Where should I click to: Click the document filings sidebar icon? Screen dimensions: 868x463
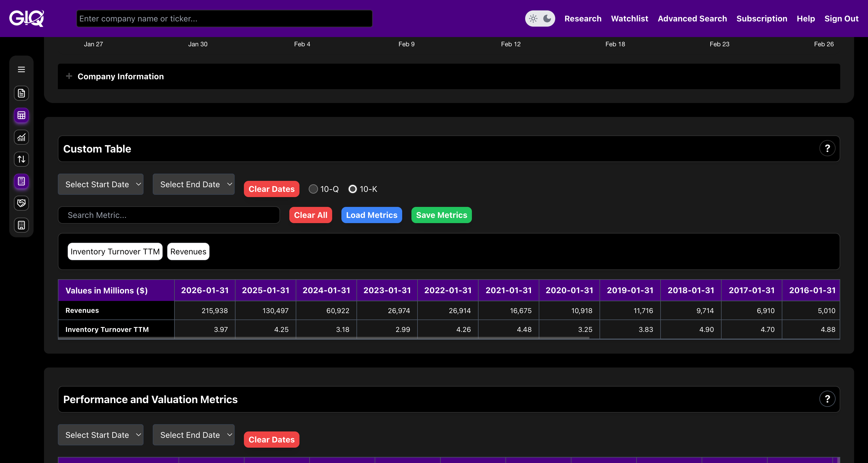click(x=21, y=93)
